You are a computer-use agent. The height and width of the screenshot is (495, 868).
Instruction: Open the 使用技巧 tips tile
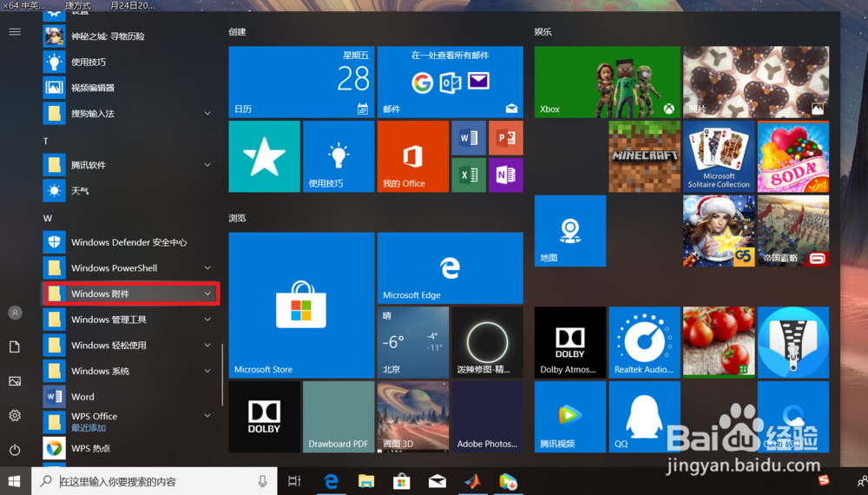[x=339, y=156]
